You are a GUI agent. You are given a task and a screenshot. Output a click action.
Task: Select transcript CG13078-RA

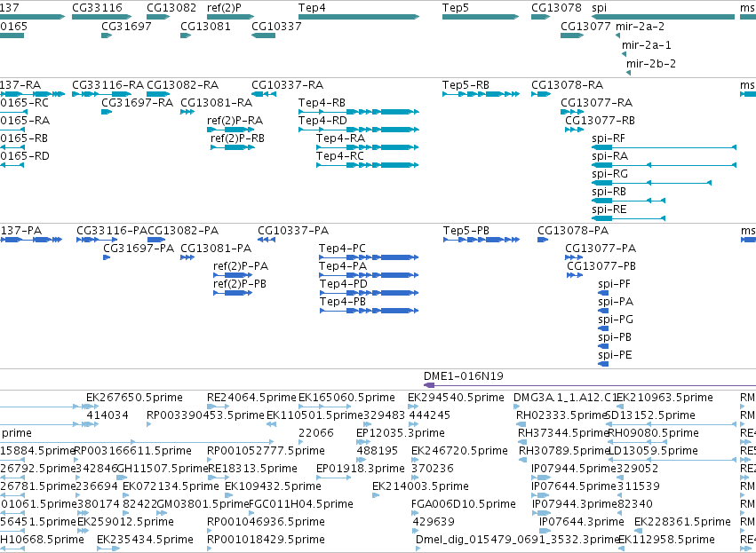click(x=541, y=94)
